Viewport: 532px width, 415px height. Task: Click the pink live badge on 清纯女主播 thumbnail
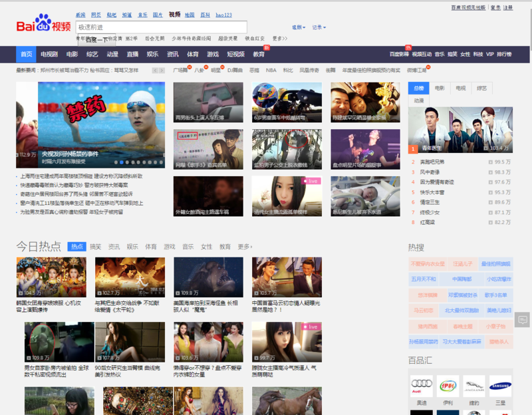pos(311,181)
